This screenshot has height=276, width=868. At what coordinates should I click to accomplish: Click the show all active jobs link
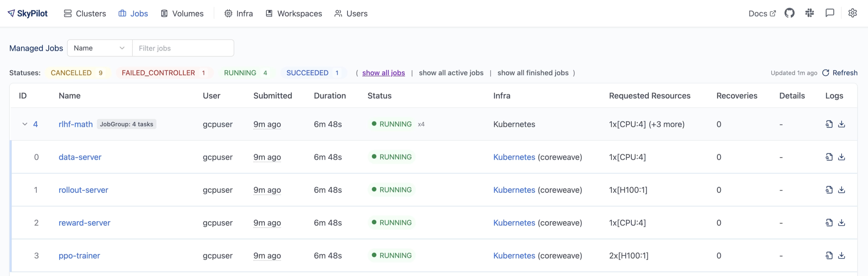(x=451, y=73)
